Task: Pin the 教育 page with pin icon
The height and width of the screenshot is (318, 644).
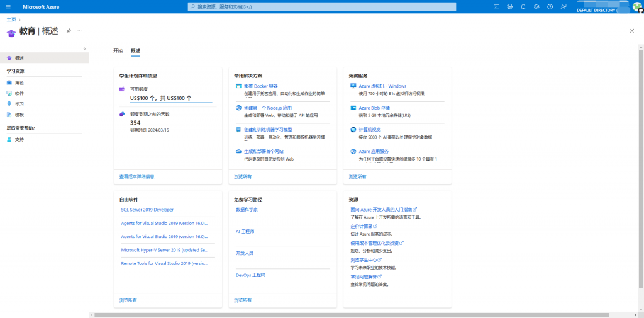Action: coord(69,31)
